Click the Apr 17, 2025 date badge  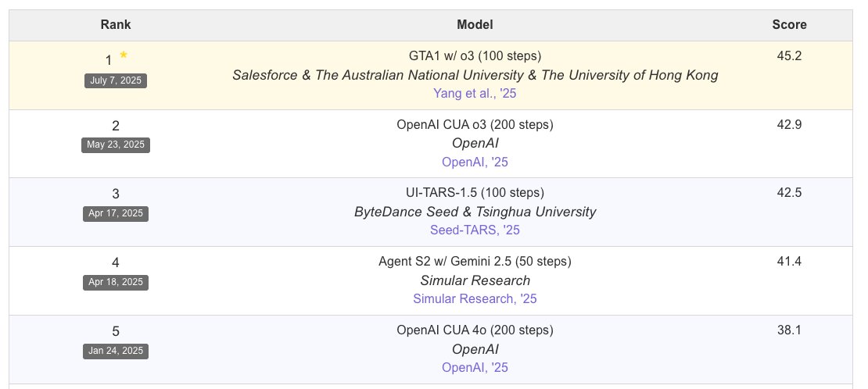(116, 213)
